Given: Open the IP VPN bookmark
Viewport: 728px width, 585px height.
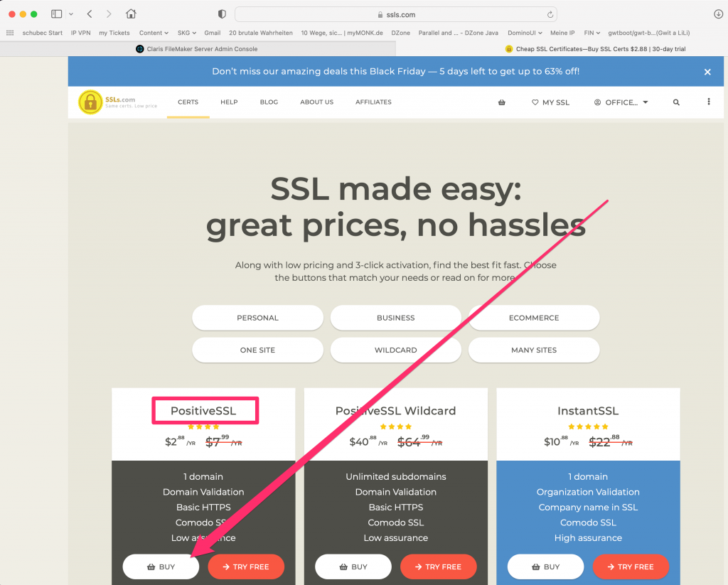Looking at the screenshot, I should click(x=81, y=33).
